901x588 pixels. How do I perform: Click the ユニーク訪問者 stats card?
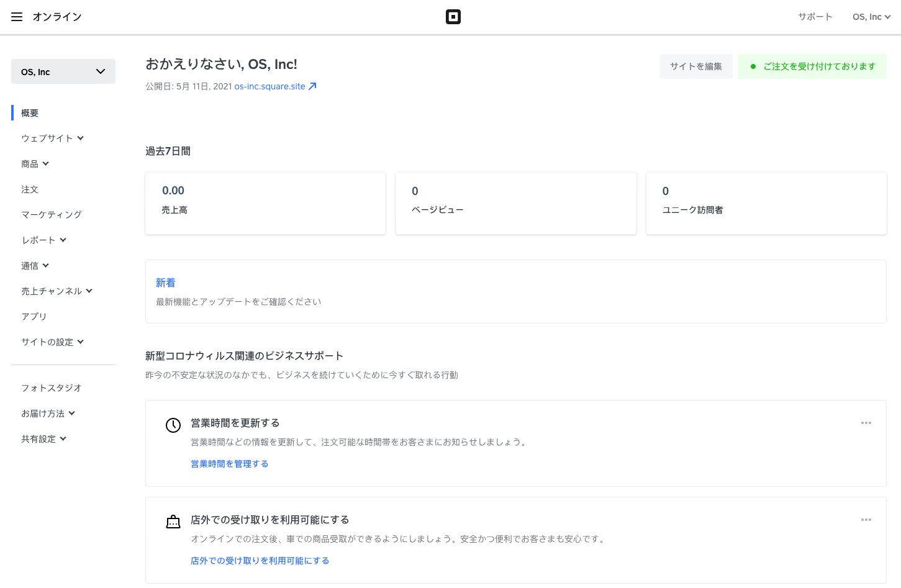766,204
